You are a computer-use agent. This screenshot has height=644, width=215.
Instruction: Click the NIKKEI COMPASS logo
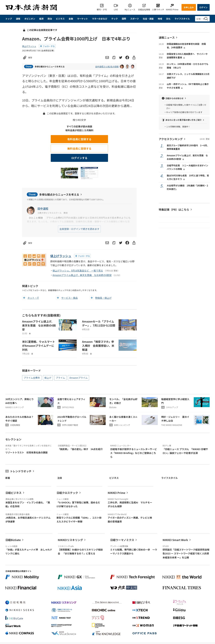[20, 633]
